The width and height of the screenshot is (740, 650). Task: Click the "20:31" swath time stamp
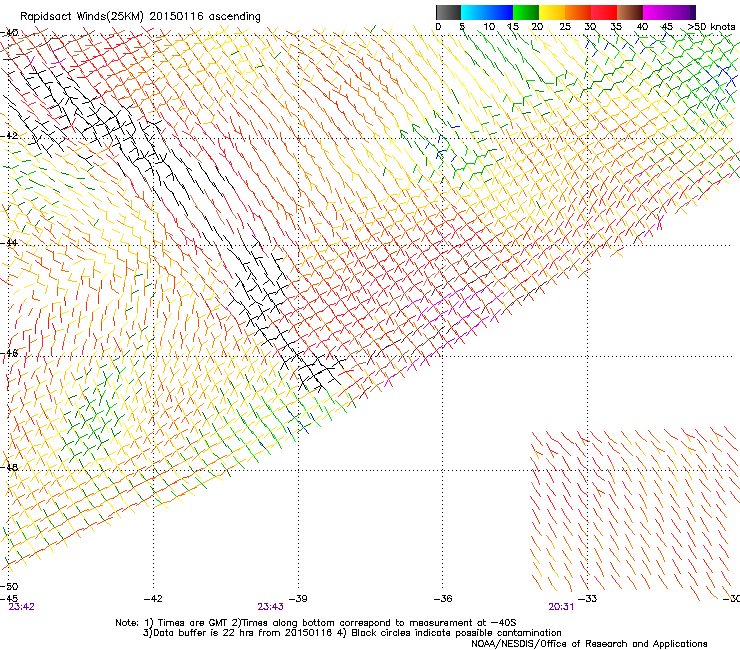(x=561, y=607)
